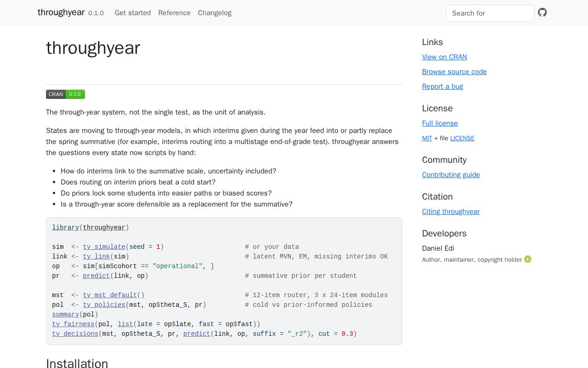
Task: Open the Changelog page
Action: click(x=215, y=13)
